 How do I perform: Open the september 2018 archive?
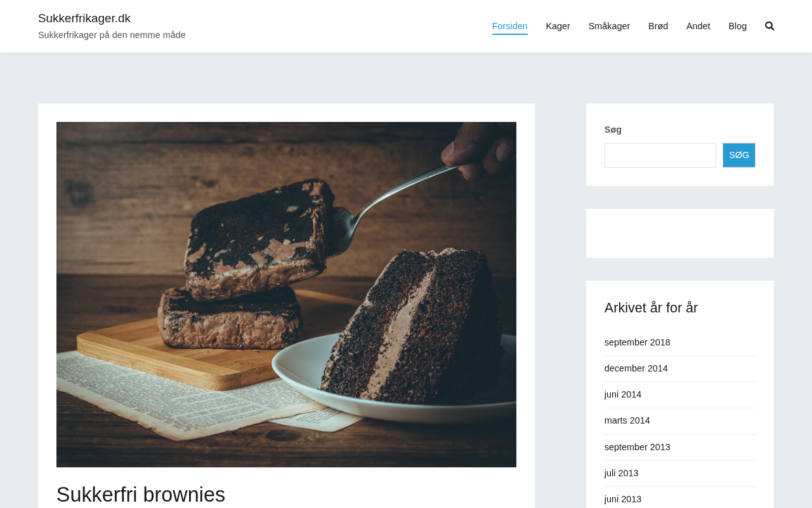pyautogui.click(x=637, y=342)
